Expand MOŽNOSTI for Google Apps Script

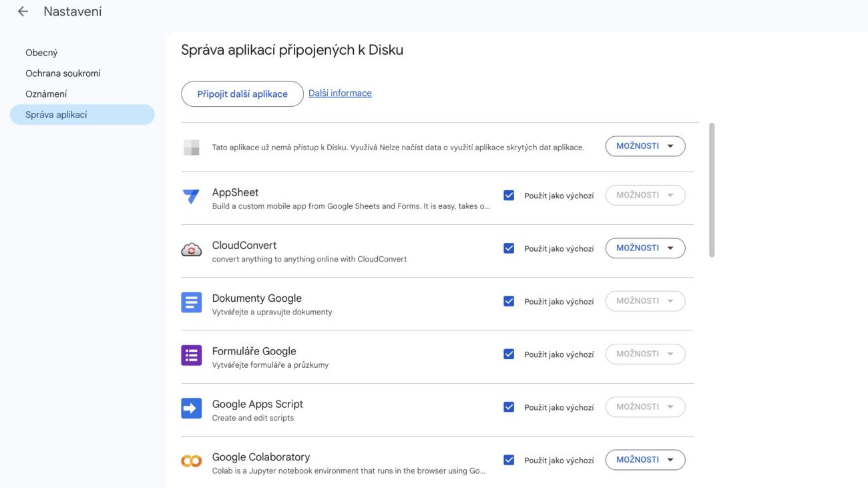coord(645,407)
